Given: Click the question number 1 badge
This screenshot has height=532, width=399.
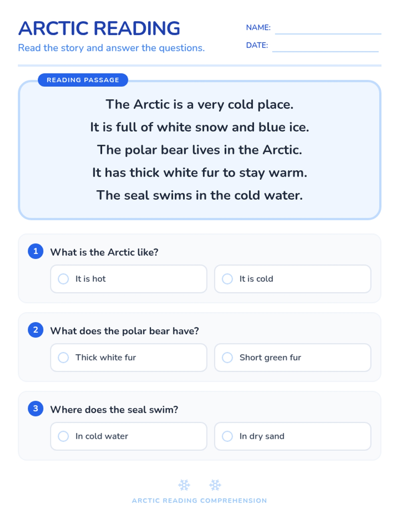Looking at the screenshot, I should pos(36,251).
